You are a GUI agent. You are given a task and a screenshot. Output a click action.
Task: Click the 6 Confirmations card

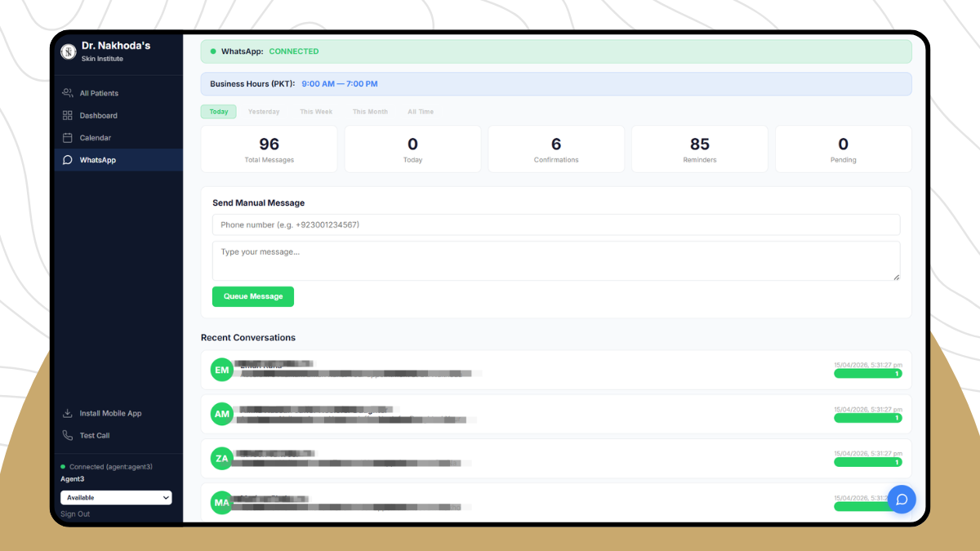556,149
